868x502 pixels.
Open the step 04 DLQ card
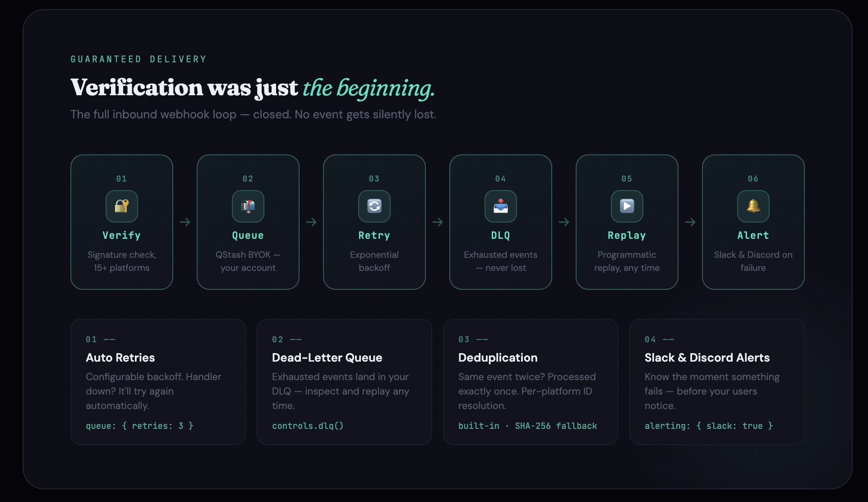(x=500, y=222)
